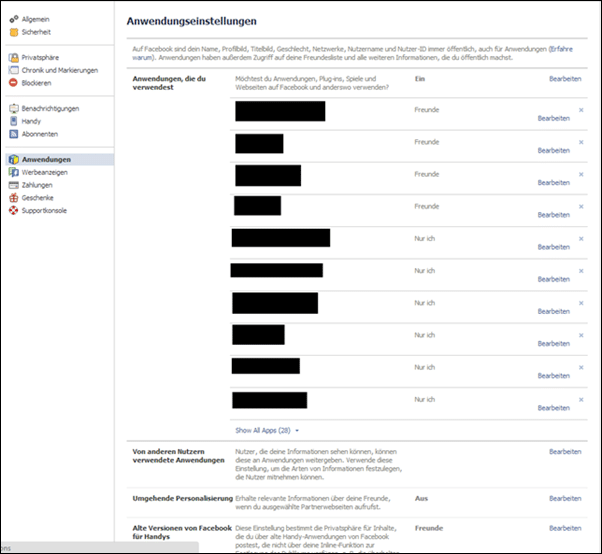The width and height of the screenshot is (602, 554).
Task: Edit 'Anwendungen, die du verwendest' via Bearbeiten
Action: 565,79
